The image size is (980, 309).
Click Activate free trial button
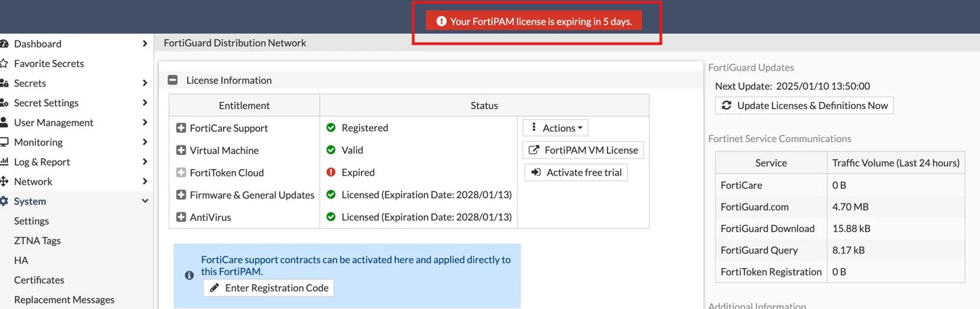coord(576,172)
